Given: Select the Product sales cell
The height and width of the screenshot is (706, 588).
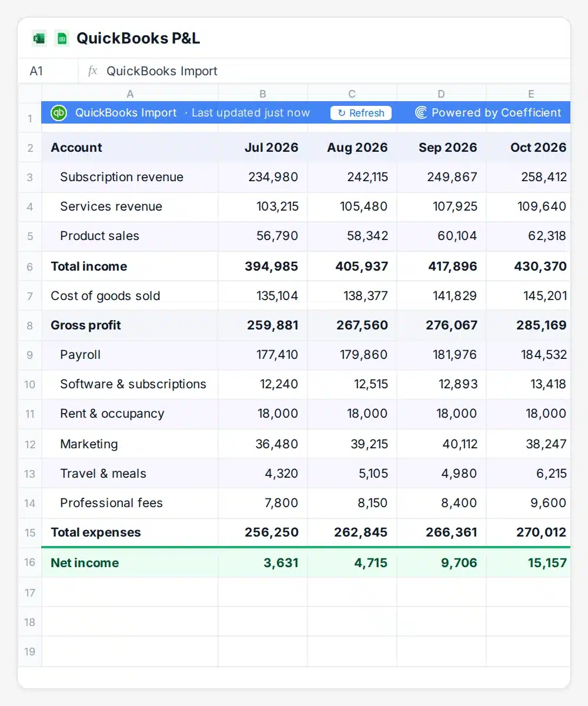Looking at the screenshot, I should 130,236.
